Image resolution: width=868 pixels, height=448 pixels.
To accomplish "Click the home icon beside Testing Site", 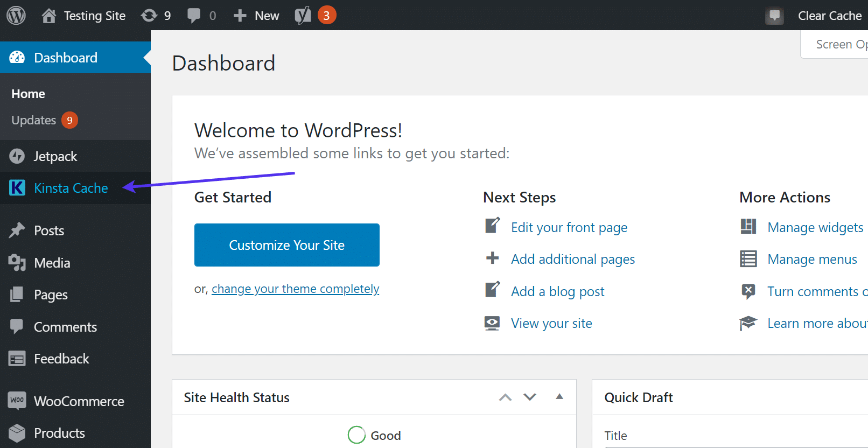I will coord(49,16).
